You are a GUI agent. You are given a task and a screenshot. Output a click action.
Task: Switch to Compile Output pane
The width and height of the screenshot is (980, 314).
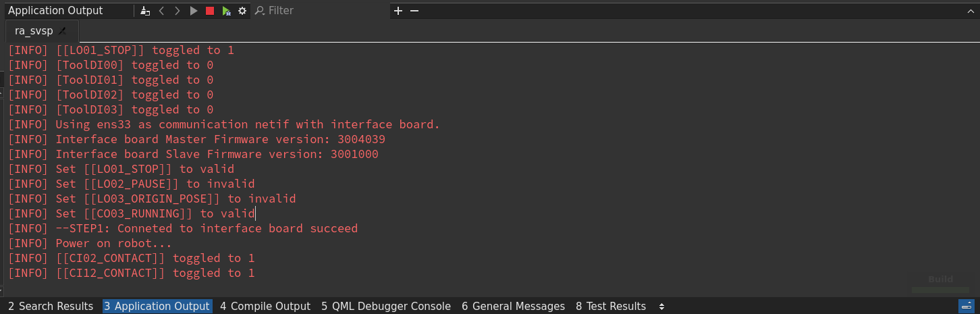pyautogui.click(x=265, y=307)
